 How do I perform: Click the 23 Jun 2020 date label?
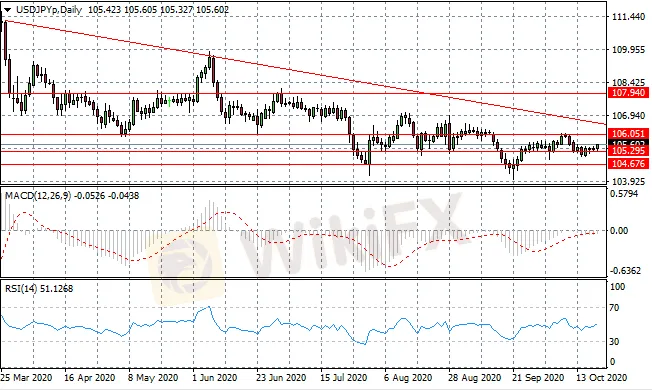[x=282, y=378]
